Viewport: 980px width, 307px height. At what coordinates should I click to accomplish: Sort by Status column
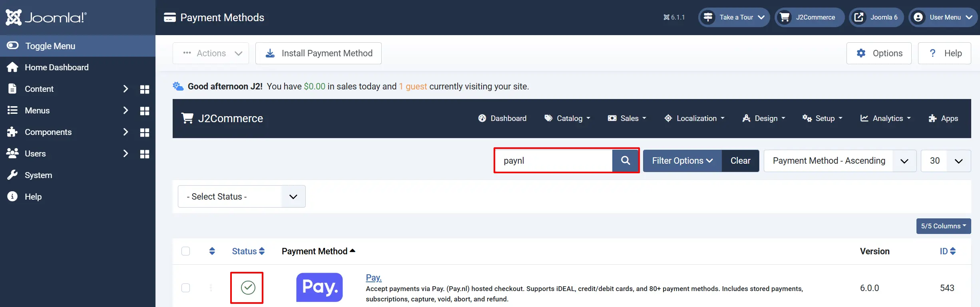[x=248, y=251]
